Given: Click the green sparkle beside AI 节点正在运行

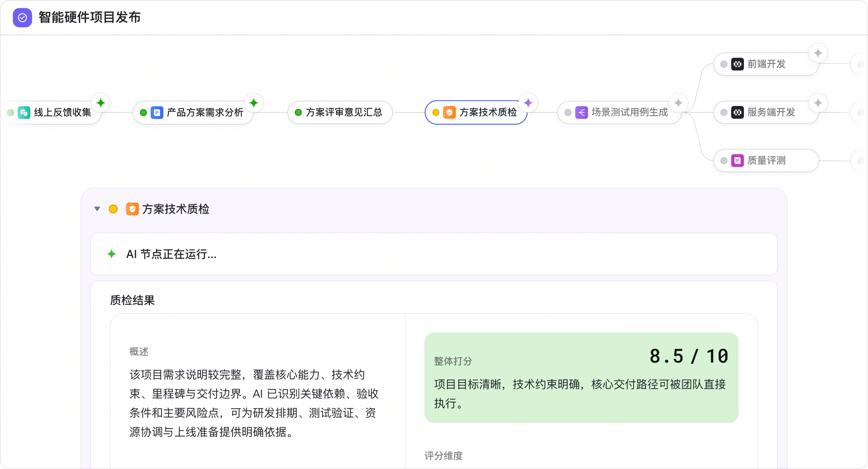Looking at the screenshot, I should pyautogui.click(x=112, y=254).
